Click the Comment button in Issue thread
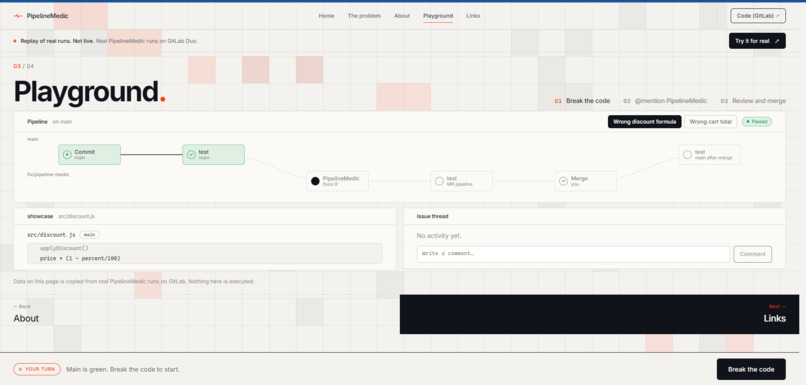This screenshot has width=806, height=385. click(753, 254)
